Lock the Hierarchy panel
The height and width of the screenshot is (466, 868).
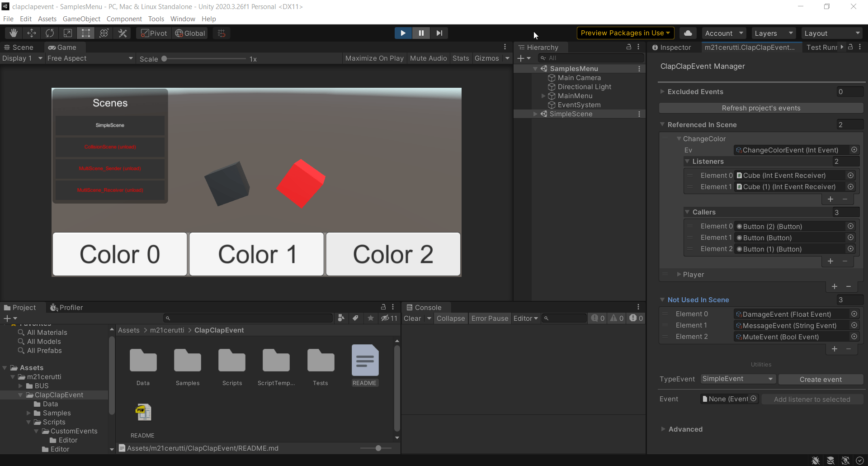coord(628,47)
